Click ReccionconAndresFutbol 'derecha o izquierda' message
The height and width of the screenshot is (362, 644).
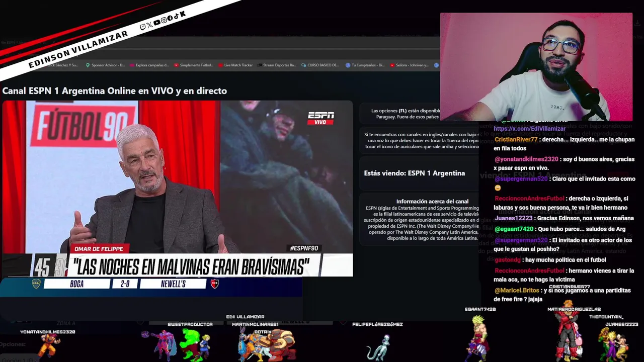pos(561,203)
